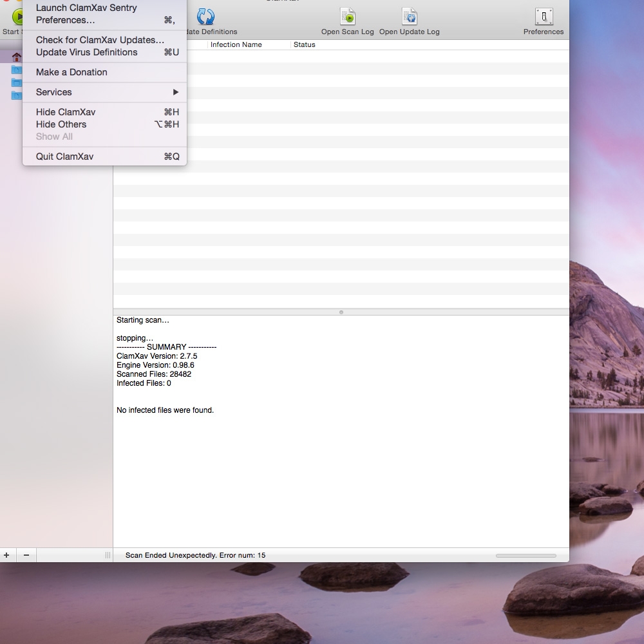Expand the Services submenu
Image resolution: width=644 pixels, height=644 pixels.
click(104, 92)
